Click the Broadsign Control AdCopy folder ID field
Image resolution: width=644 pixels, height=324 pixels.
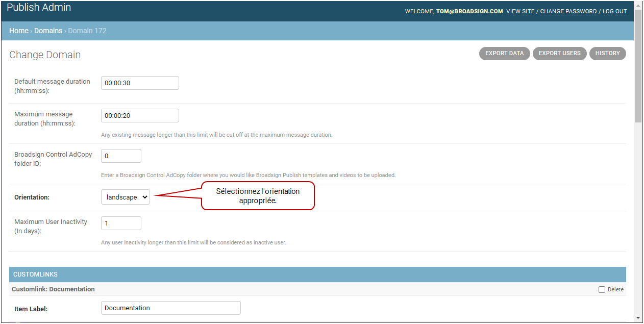[121, 156]
